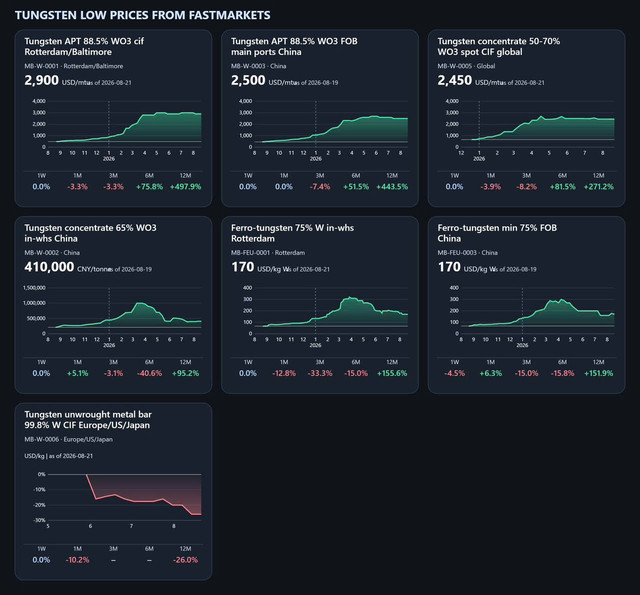
Task: Select the 1M column header on Ferro-tungsten FOB China card
Action: point(491,362)
